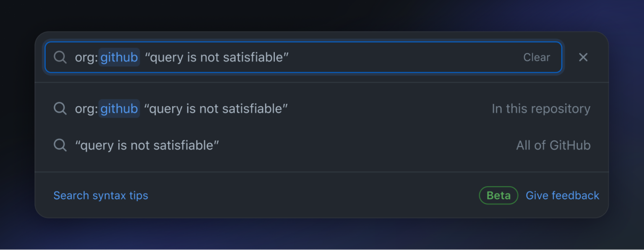Click the magnifier icon beside the org:github suggestion
644x250 pixels.
tap(60, 109)
